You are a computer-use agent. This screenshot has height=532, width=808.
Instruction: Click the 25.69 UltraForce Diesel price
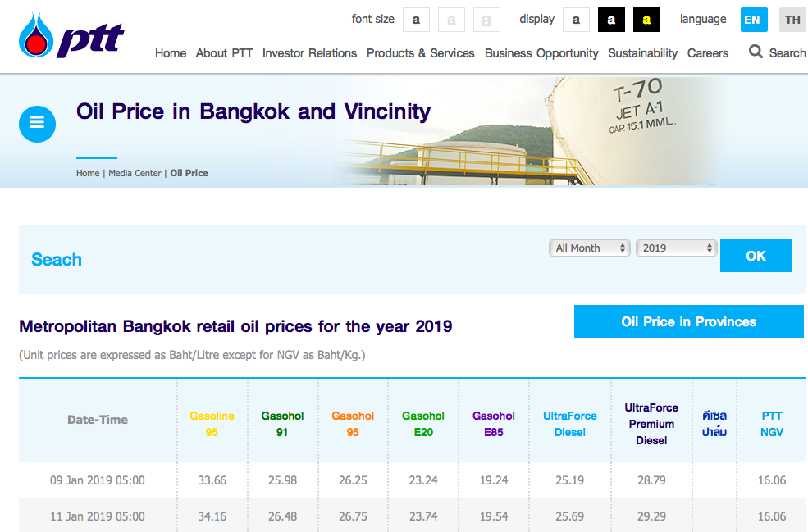[x=570, y=516]
